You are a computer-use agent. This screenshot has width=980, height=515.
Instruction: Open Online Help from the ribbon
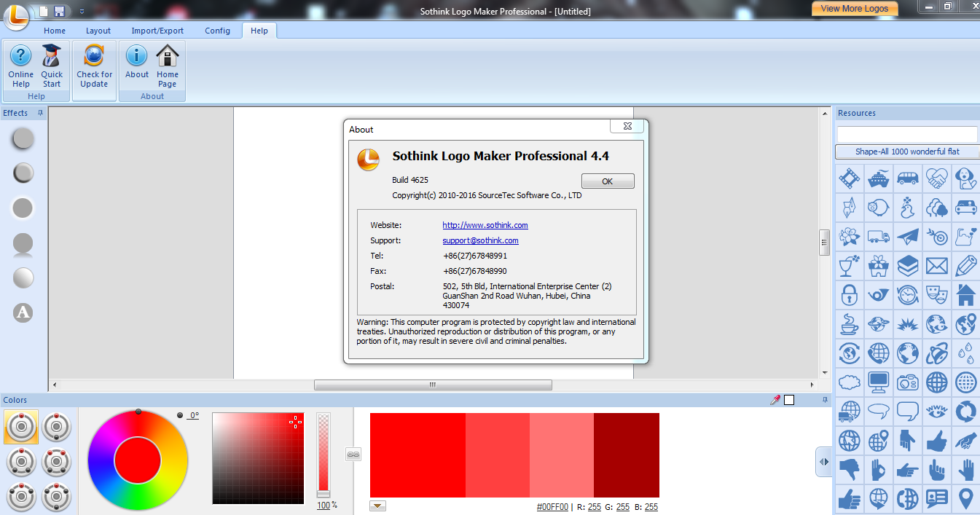[x=20, y=66]
